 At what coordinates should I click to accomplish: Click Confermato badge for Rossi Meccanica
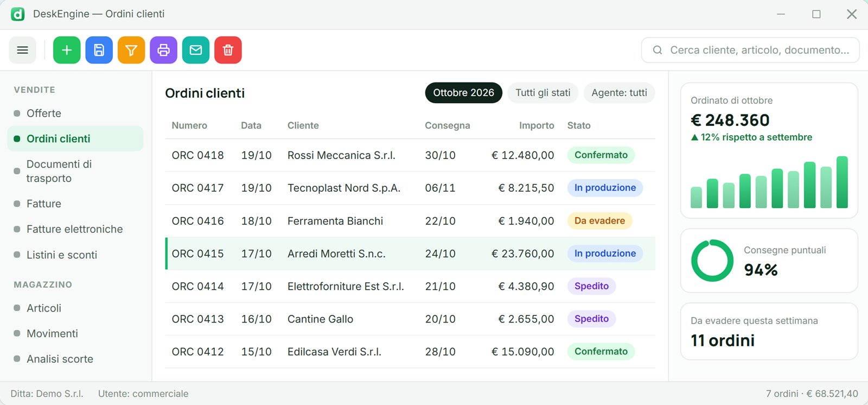[601, 155]
